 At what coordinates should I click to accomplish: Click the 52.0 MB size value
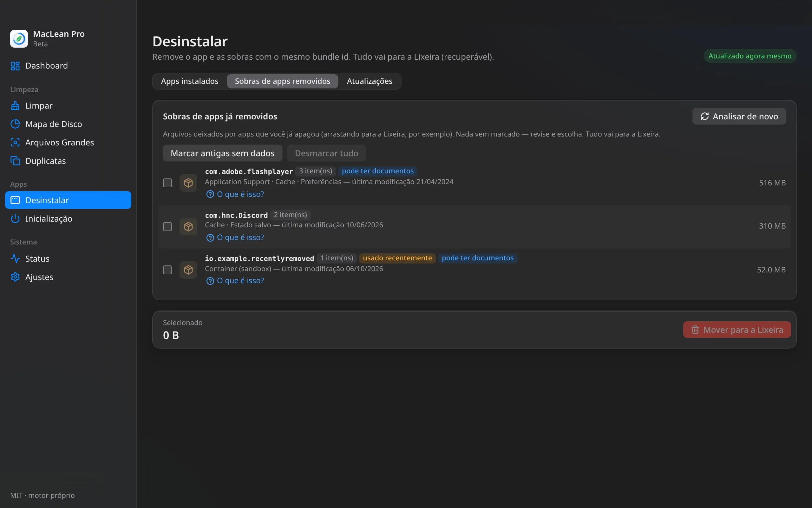coord(771,270)
